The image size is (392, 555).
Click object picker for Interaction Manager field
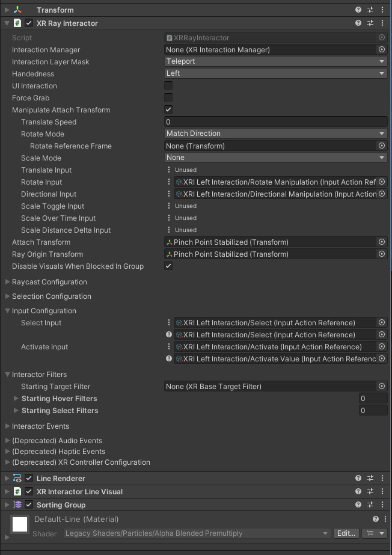tap(381, 50)
